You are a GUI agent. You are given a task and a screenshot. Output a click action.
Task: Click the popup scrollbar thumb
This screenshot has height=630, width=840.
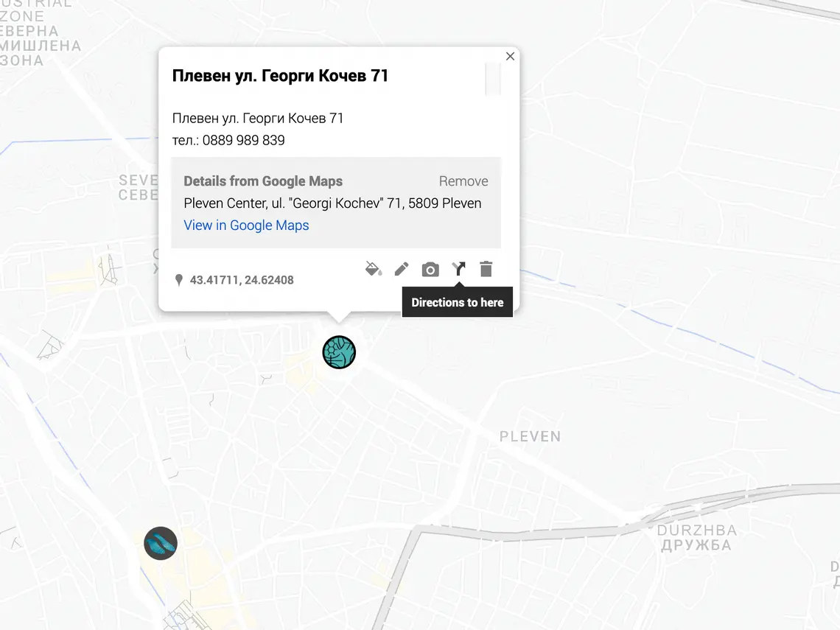pos(493,79)
